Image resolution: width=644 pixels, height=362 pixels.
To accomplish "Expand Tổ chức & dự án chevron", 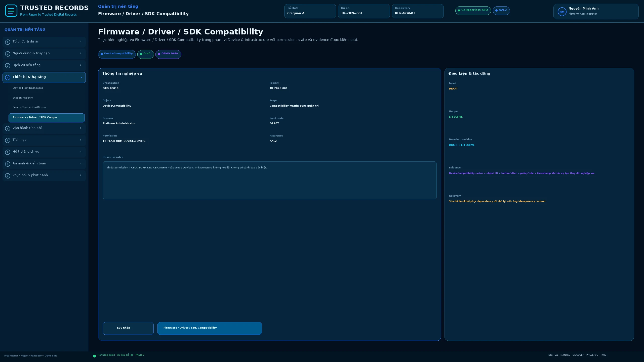I will [x=81, y=41].
